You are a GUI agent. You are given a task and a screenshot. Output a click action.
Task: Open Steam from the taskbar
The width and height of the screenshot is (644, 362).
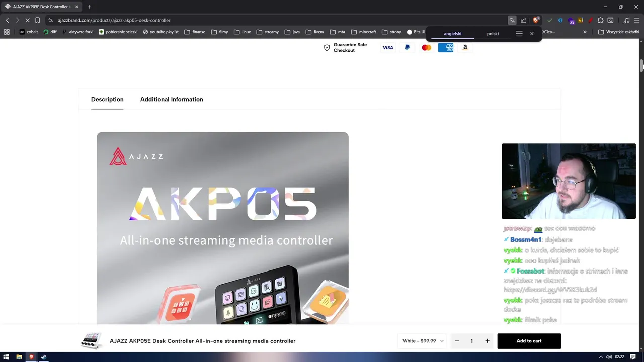click(44, 357)
